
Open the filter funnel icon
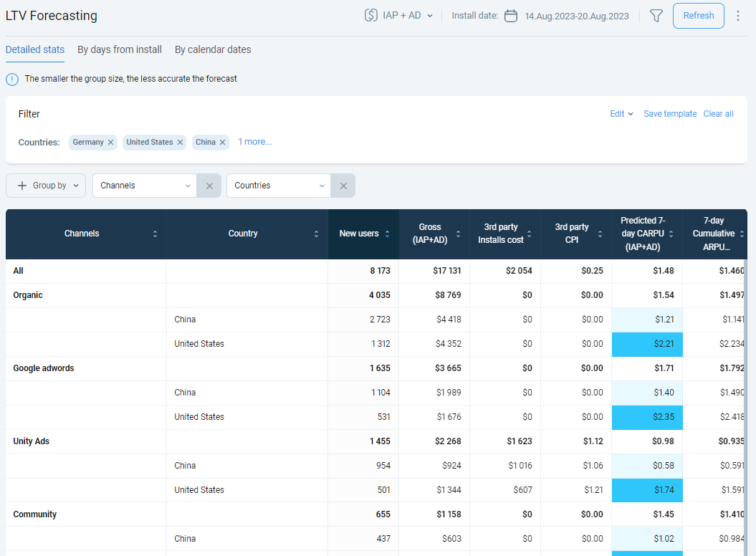pyautogui.click(x=656, y=16)
